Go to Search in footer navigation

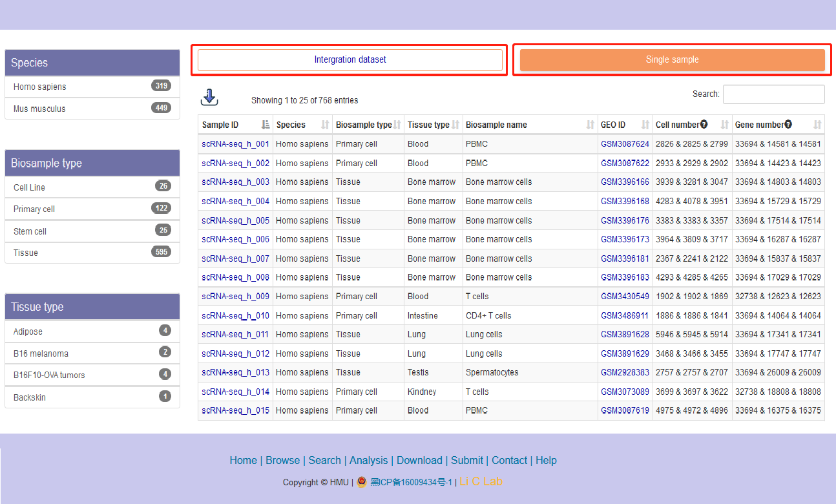tap(324, 461)
